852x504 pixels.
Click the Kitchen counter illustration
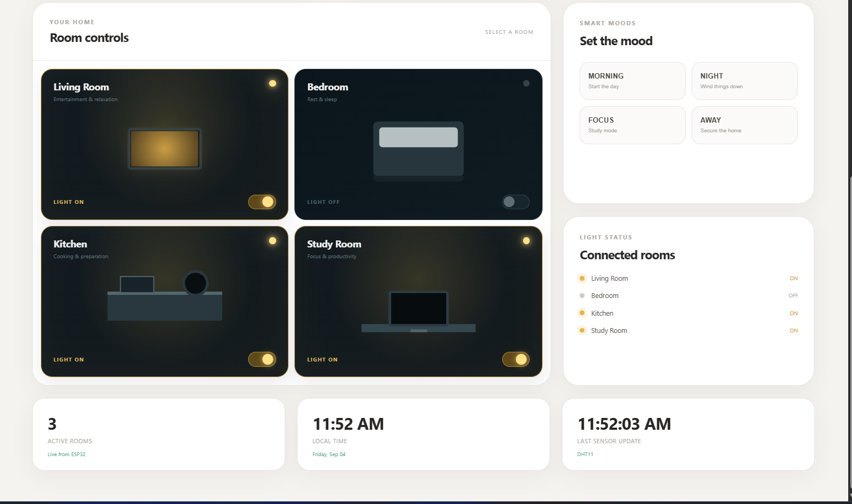[165, 295]
